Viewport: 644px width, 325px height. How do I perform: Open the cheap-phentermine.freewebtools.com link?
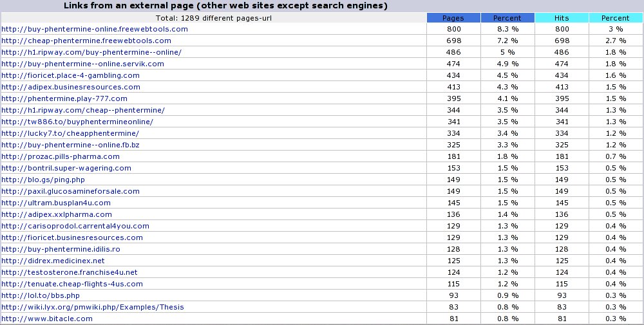coord(86,41)
